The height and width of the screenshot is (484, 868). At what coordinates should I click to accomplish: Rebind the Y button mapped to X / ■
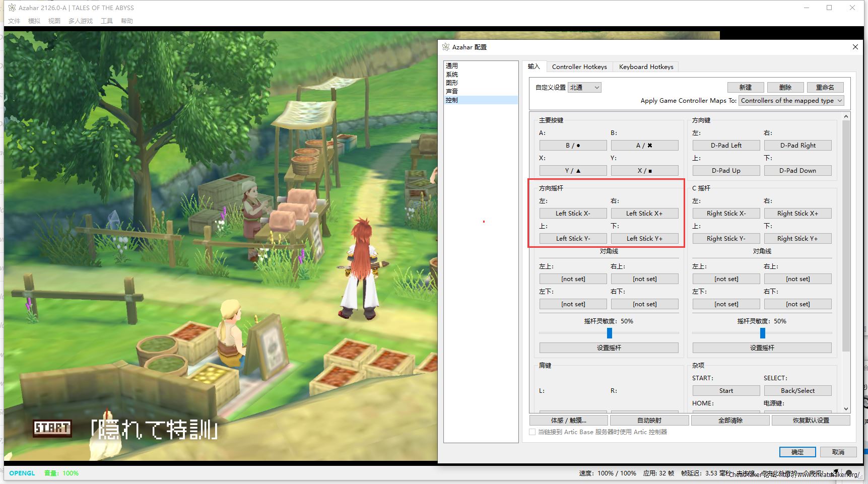(x=645, y=170)
